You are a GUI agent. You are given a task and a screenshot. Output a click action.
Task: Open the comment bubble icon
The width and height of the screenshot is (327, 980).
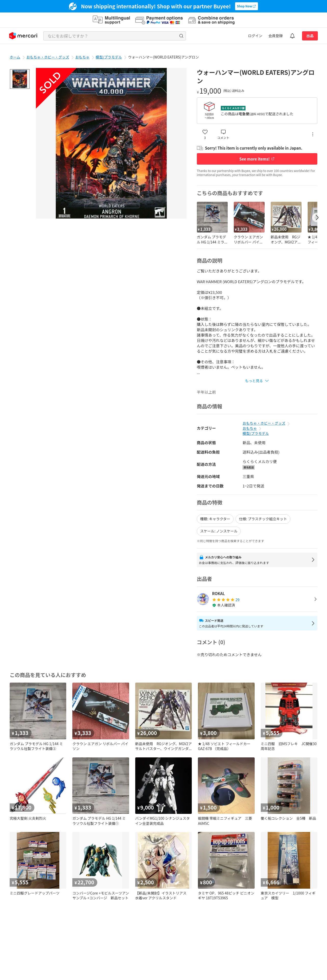[223, 132]
